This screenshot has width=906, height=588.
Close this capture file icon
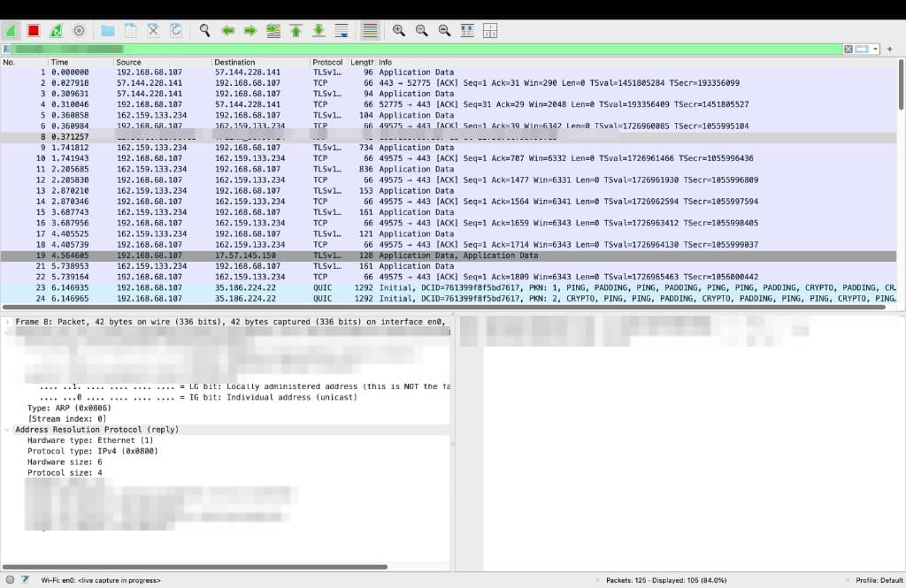153,31
